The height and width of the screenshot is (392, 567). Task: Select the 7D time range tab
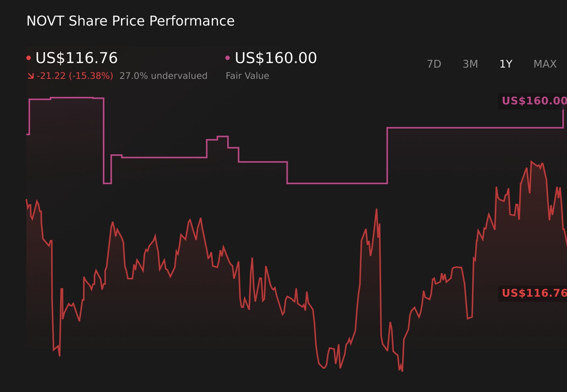point(434,64)
